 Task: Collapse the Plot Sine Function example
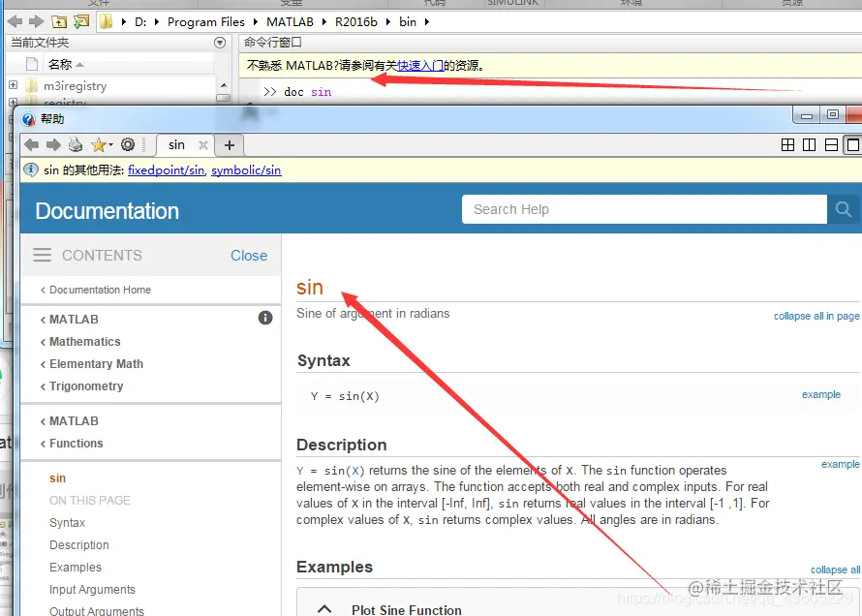tap(324, 609)
